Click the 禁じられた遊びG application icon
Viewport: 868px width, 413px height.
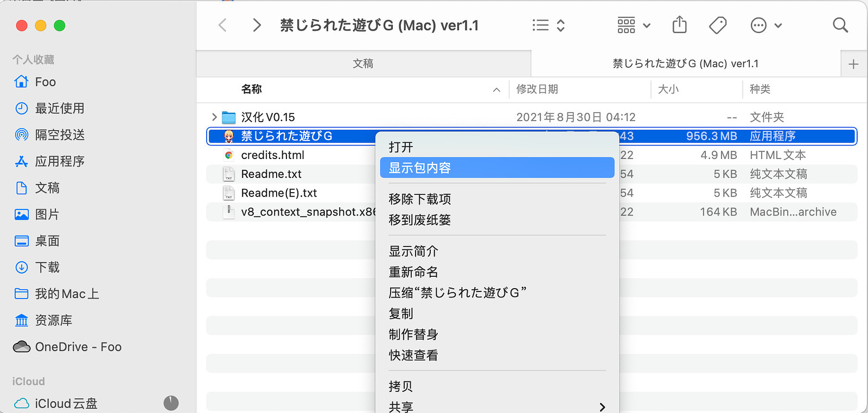click(229, 136)
